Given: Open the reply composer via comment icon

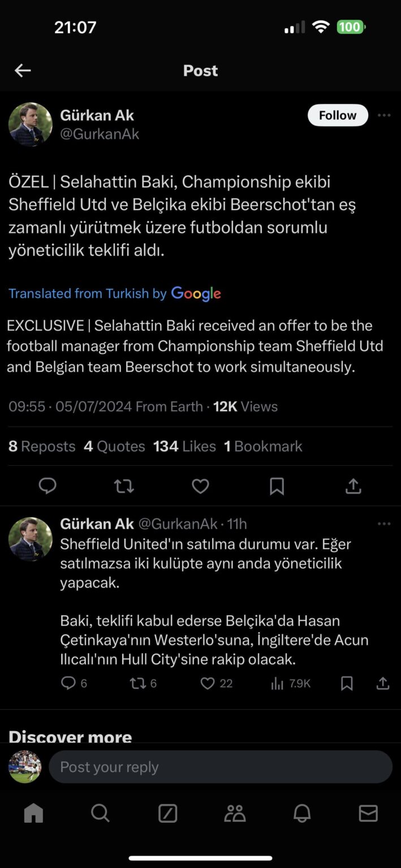Looking at the screenshot, I should tap(48, 486).
